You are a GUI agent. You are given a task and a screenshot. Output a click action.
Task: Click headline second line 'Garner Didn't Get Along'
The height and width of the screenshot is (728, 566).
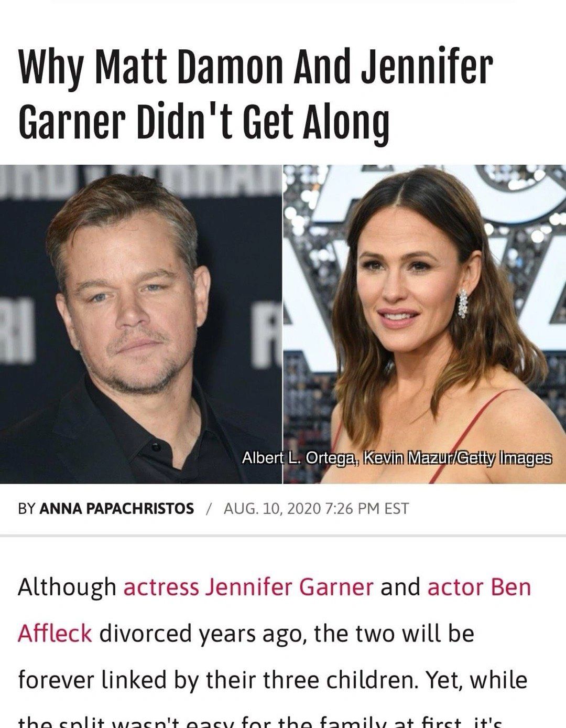[203, 122]
